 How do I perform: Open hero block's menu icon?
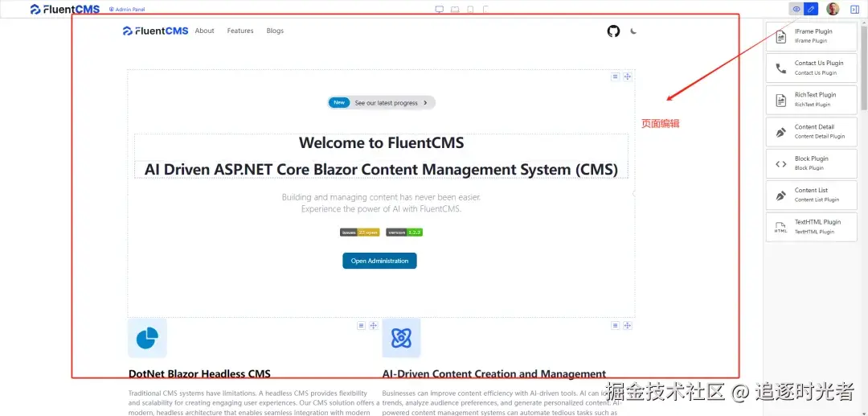pos(615,77)
